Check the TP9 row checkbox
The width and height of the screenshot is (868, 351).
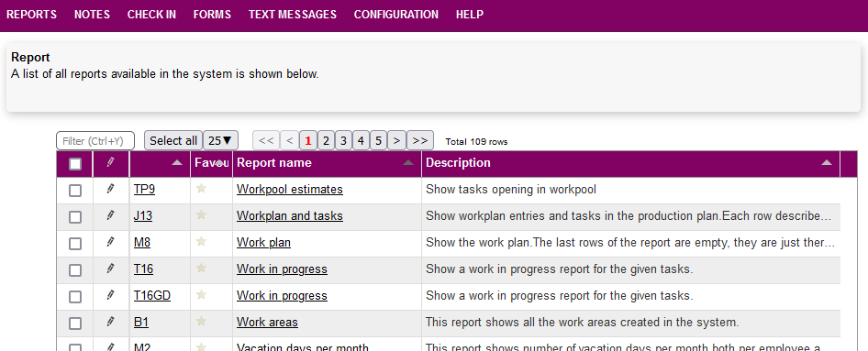click(74, 191)
